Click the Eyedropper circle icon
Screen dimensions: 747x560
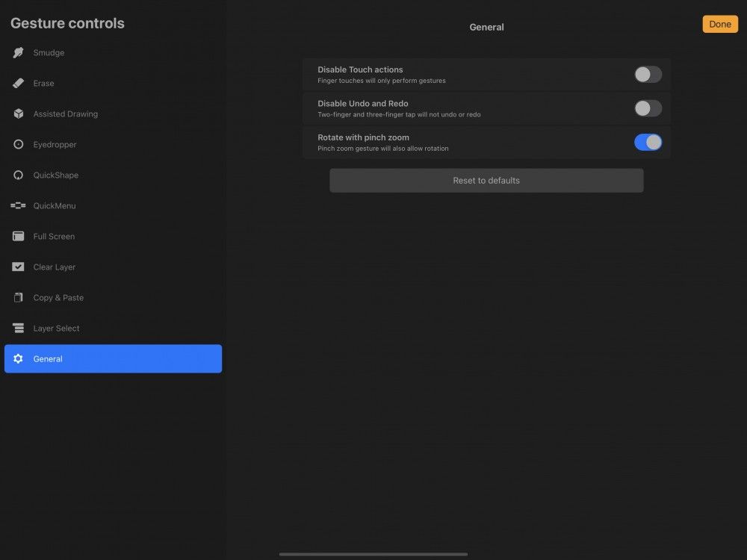click(x=18, y=144)
